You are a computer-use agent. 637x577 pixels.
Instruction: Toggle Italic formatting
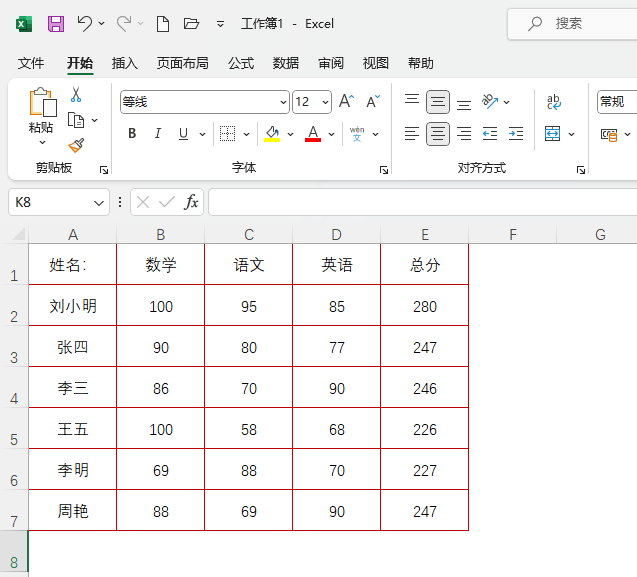click(x=158, y=134)
